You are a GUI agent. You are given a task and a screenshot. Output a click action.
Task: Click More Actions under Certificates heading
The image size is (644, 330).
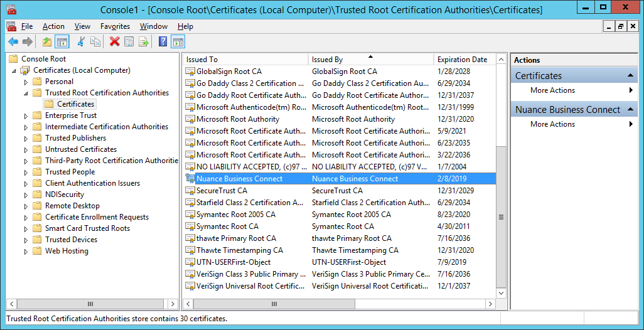[x=552, y=90]
